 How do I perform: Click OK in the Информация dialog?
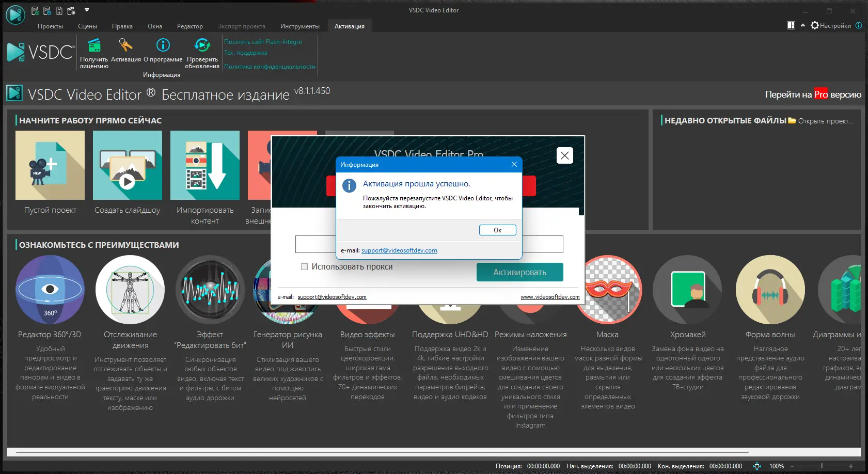(497, 230)
